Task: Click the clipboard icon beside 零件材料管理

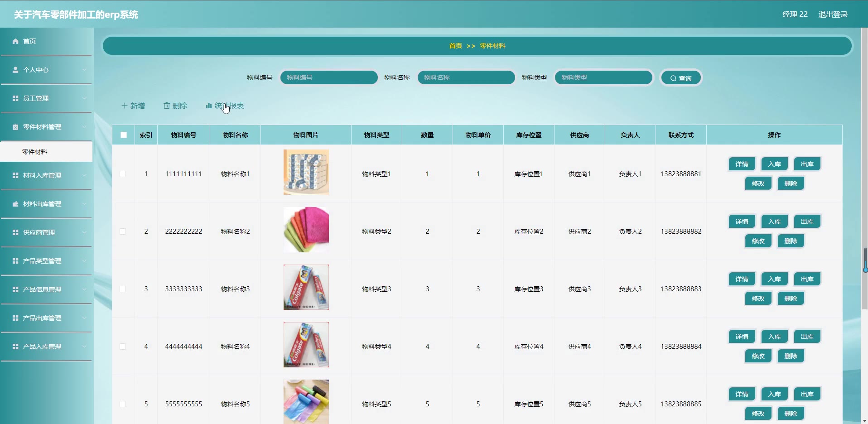Action: tap(15, 127)
